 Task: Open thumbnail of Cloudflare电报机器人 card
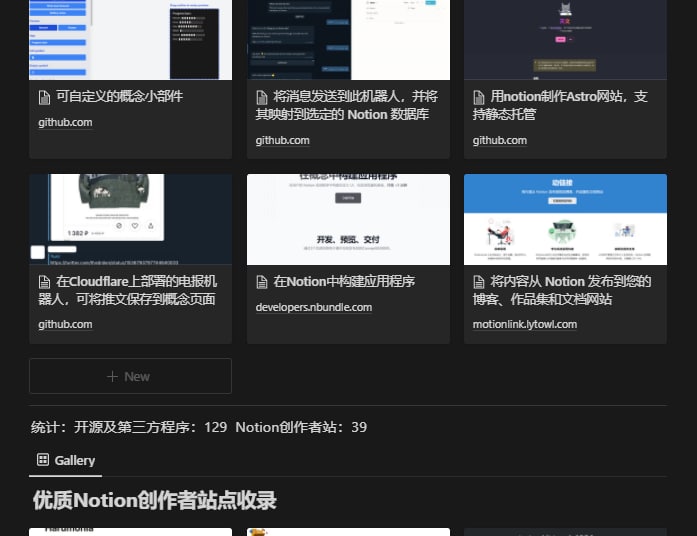[x=130, y=220]
